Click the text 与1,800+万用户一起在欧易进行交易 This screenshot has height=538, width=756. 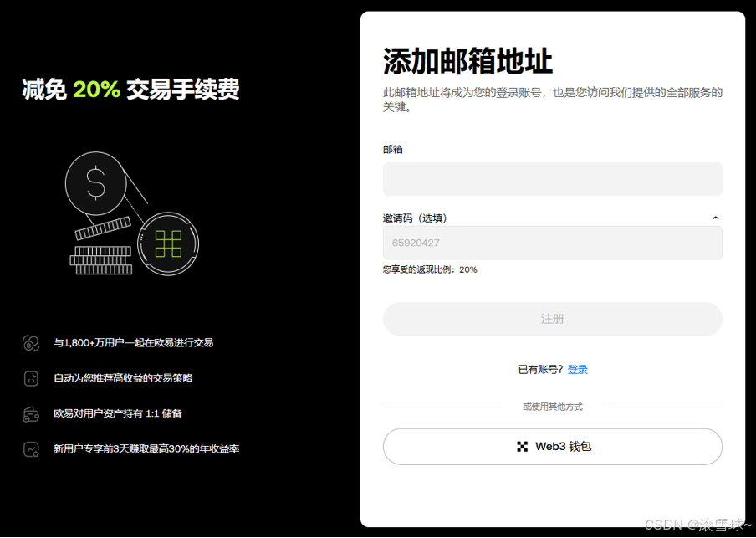[134, 342]
